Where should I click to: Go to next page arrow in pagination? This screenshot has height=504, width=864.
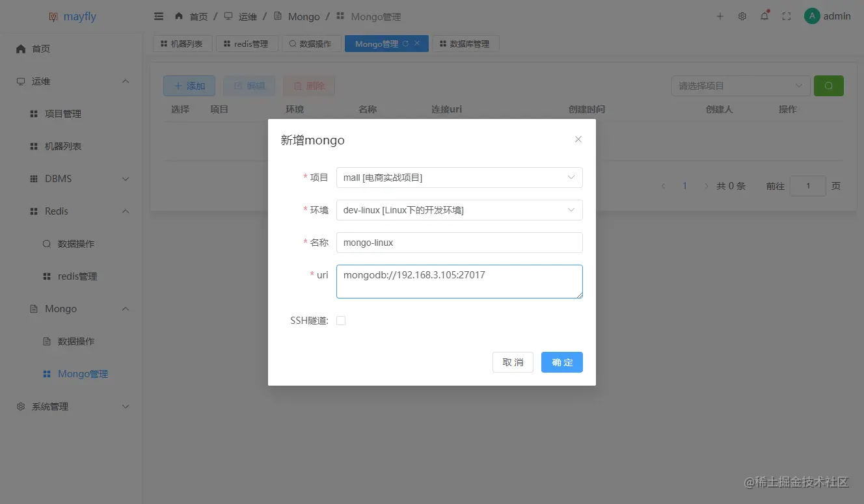point(707,186)
